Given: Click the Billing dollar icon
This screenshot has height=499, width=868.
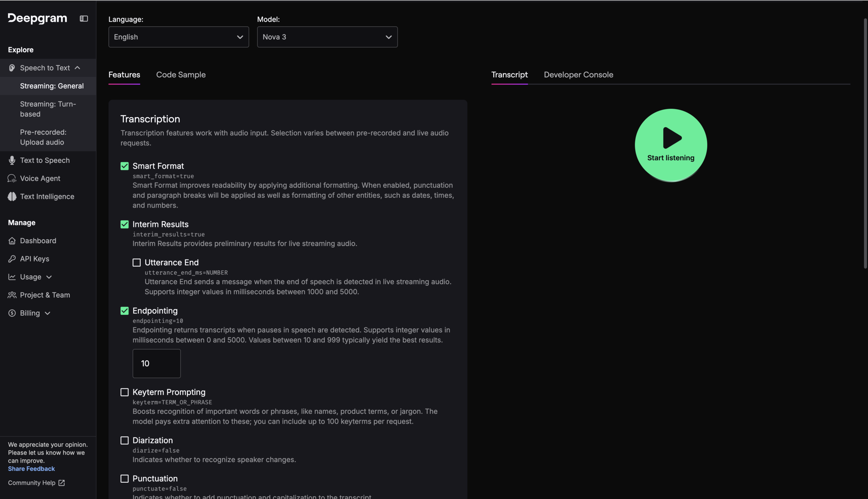Looking at the screenshot, I should click(x=12, y=313).
